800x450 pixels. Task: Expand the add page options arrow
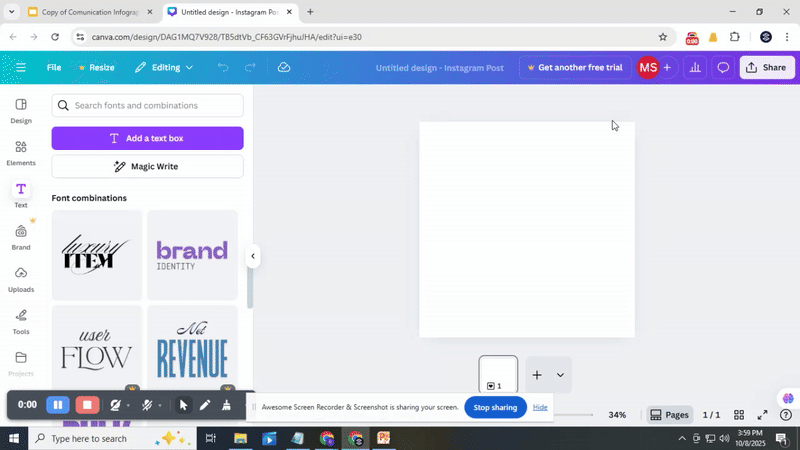point(560,375)
